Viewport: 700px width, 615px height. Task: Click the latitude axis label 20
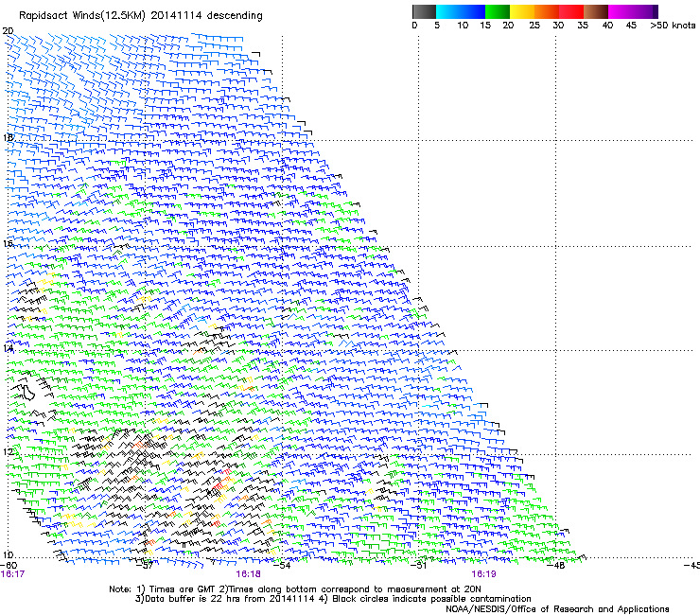(x=8, y=31)
